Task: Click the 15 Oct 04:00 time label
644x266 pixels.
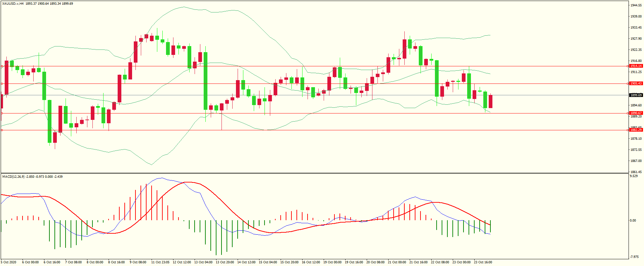Action: coord(268,262)
